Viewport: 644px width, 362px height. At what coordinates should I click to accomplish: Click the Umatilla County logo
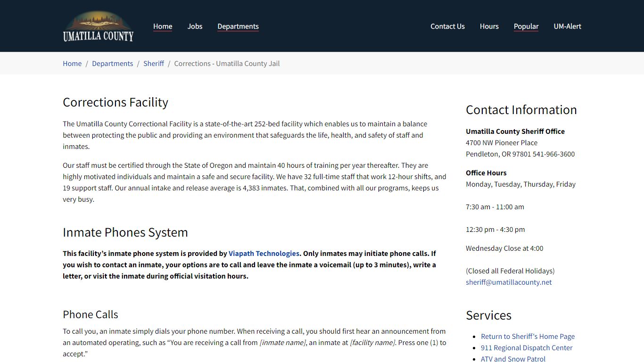click(x=98, y=26)
